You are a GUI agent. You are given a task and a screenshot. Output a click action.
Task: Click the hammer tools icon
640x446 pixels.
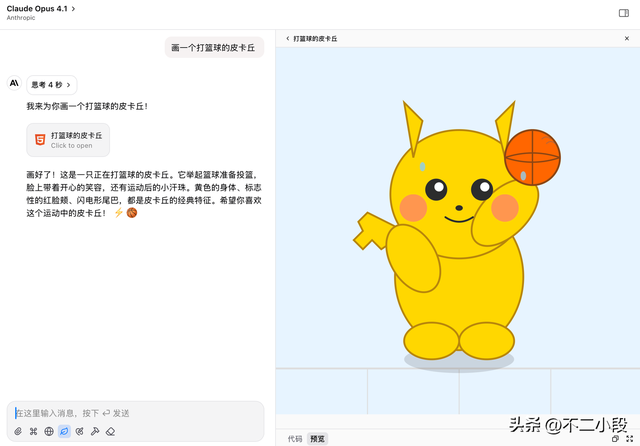coord(95,431)
